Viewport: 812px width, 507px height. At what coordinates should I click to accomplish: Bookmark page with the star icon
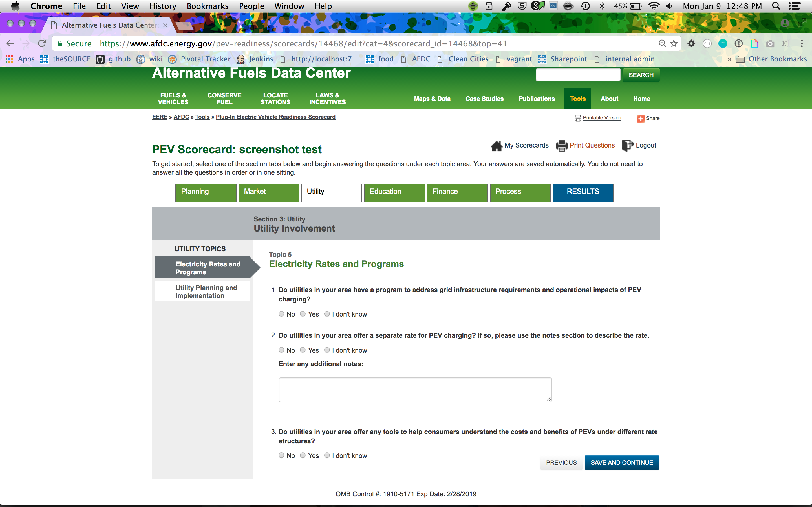coord(674,44)
